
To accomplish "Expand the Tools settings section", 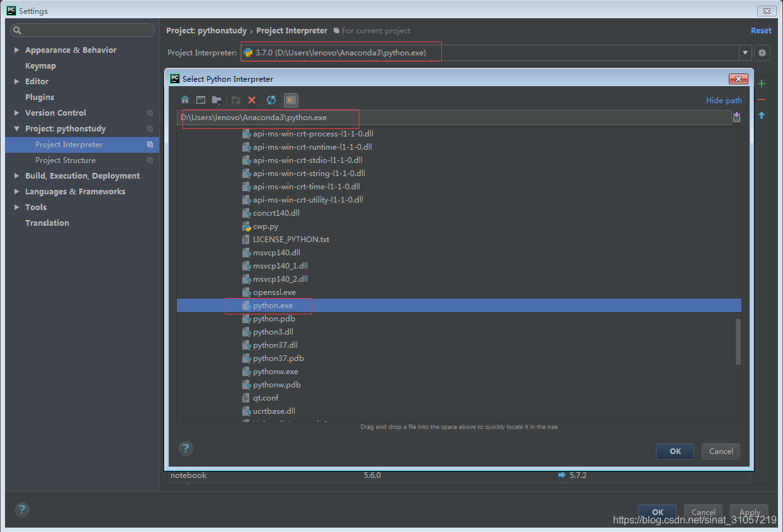I will [x=16, y=207].
